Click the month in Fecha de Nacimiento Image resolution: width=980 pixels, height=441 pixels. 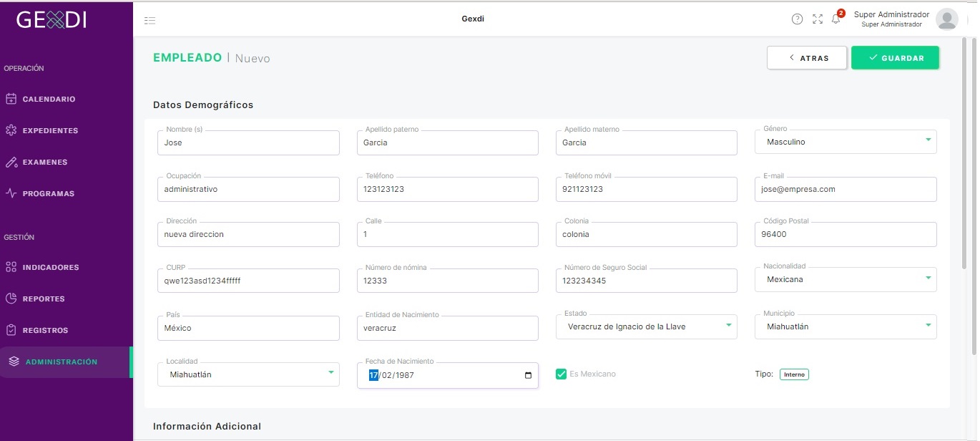coord(386,375)
